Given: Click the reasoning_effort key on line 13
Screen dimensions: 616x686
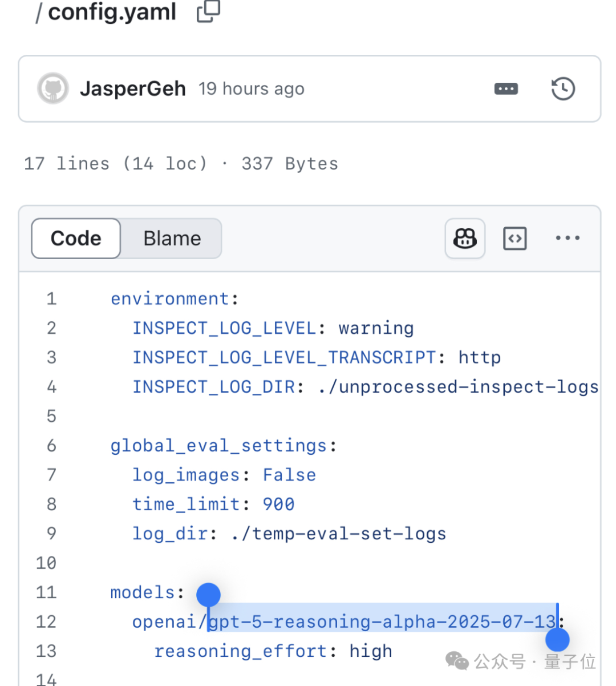Looking at the screenshot, I should [x=241, y=651].
